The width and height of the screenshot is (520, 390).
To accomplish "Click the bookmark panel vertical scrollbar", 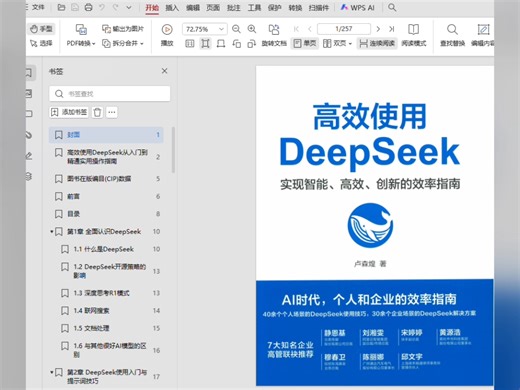I will 173,150.
